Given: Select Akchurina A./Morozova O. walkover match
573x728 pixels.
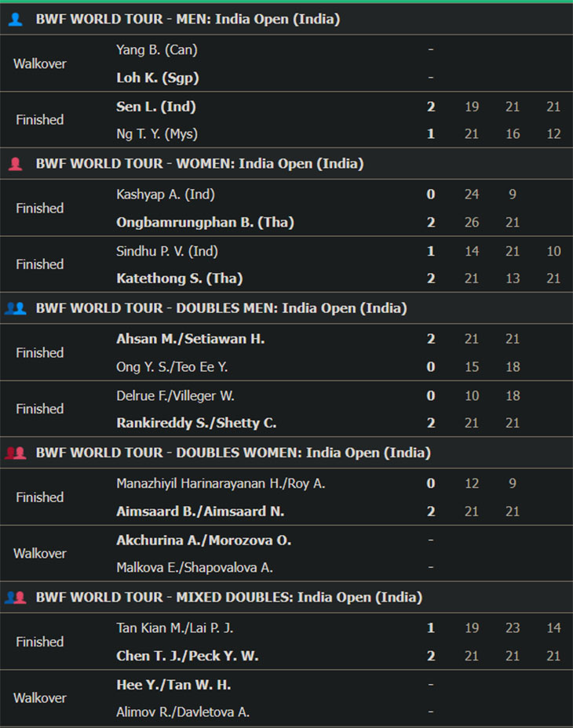Looking at the screenshot, I should click(286, 553).
